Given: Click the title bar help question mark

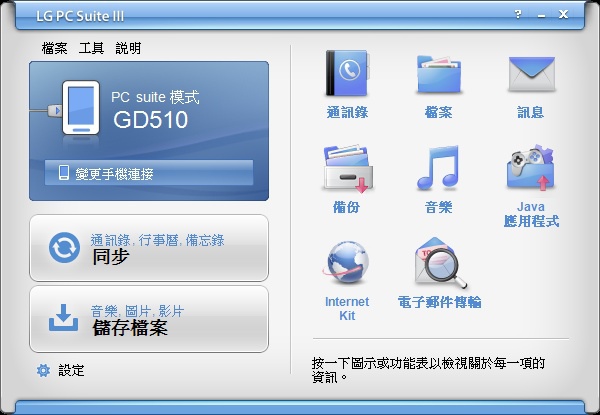Looking at the screenshot, I should click(x=518, y=15).
